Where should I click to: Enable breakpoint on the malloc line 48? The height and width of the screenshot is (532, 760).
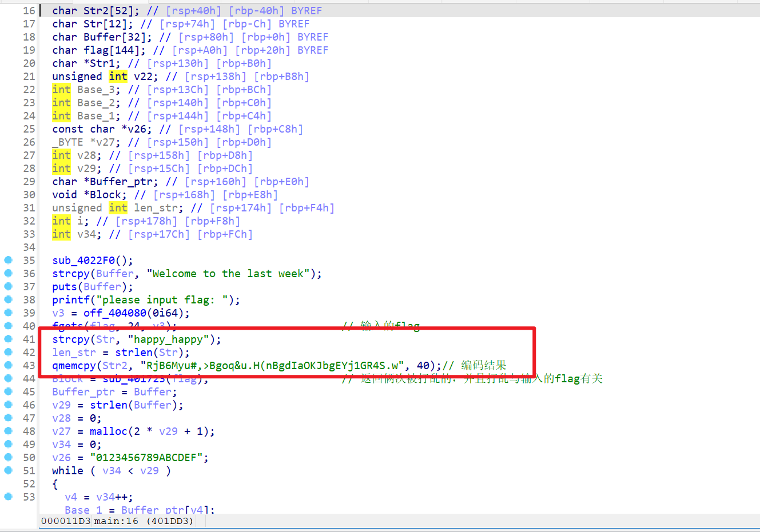(8, 431)
